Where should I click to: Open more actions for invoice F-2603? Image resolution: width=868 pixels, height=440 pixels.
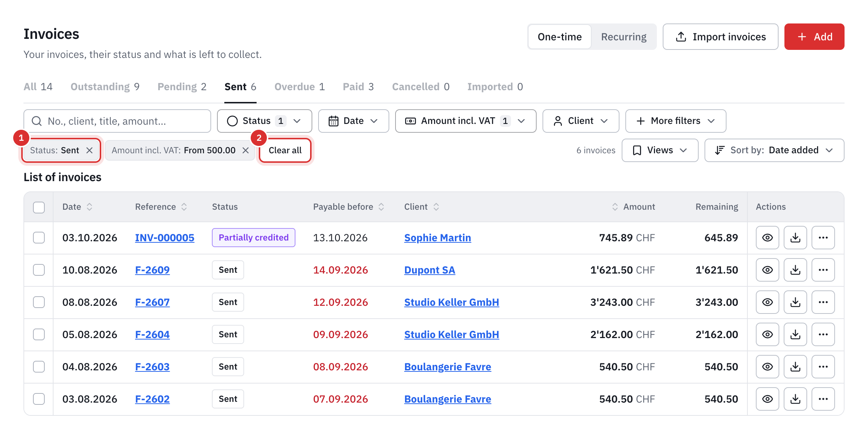click(823, 367)
